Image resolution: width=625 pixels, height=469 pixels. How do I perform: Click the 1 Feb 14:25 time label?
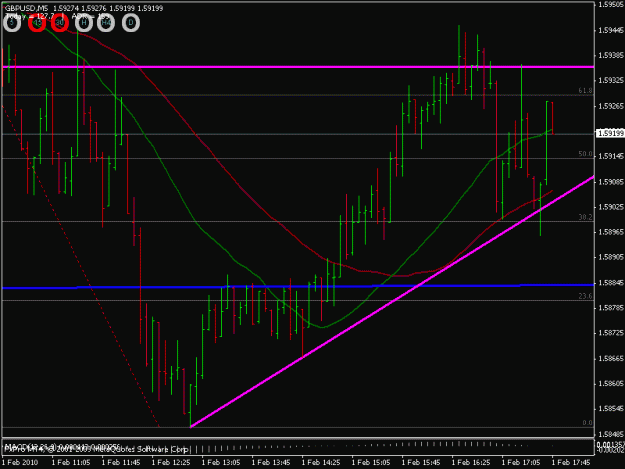[321, 463]
